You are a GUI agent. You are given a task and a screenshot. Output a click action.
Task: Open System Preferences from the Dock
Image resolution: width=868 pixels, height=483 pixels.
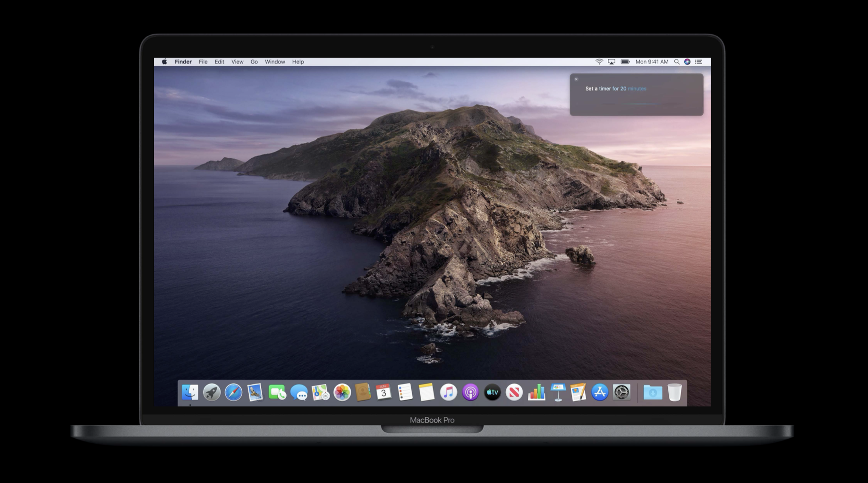tap(621, 392)
